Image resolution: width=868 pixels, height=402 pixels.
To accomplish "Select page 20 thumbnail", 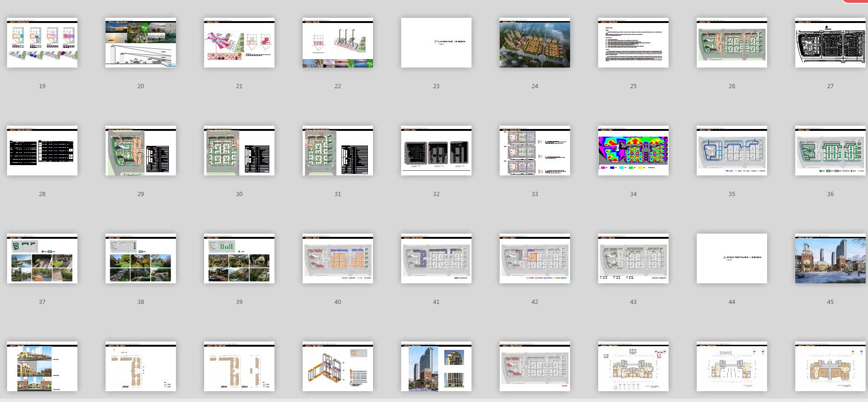I will coord(141,43).
